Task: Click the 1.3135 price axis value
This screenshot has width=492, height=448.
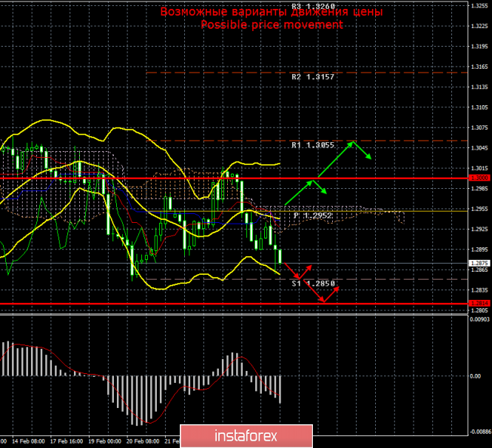Action: (479, 87)
